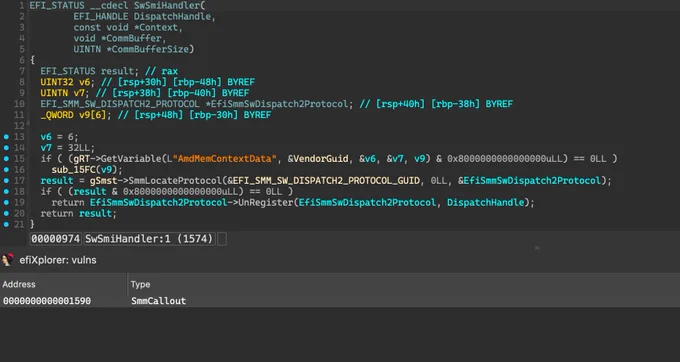Click the breakpoint dot on line 15
Screen dimensions: 680x362
[x=6, y=159]
